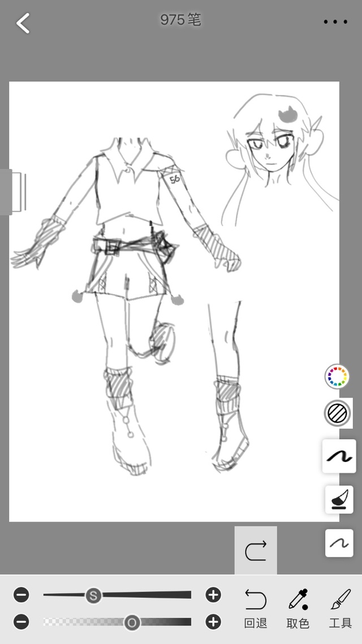
Task: Increase brush size with plus button
Action: (213, 595)
